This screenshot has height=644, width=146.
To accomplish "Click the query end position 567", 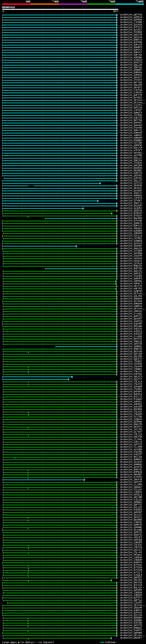I will point(115,11).
